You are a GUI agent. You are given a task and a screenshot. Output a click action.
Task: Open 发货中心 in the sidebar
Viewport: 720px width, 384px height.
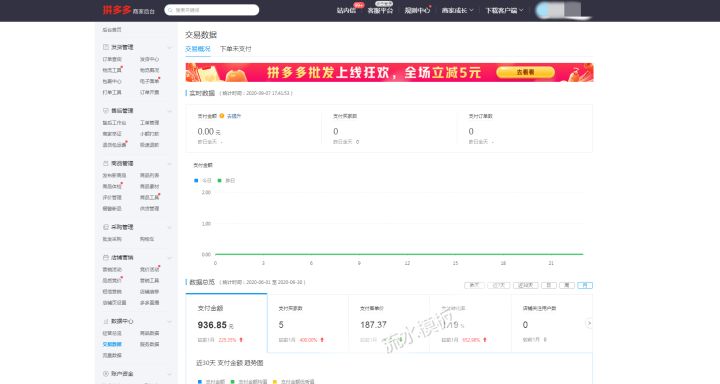(x=149, y=59)
